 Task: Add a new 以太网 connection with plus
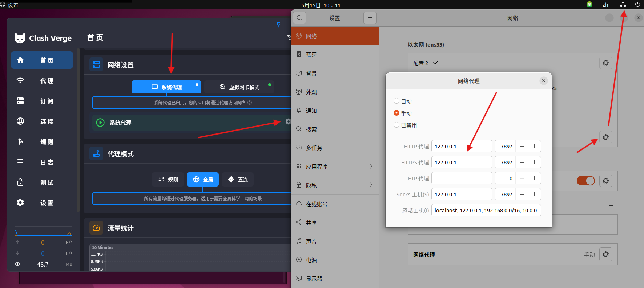pos(611,44)
